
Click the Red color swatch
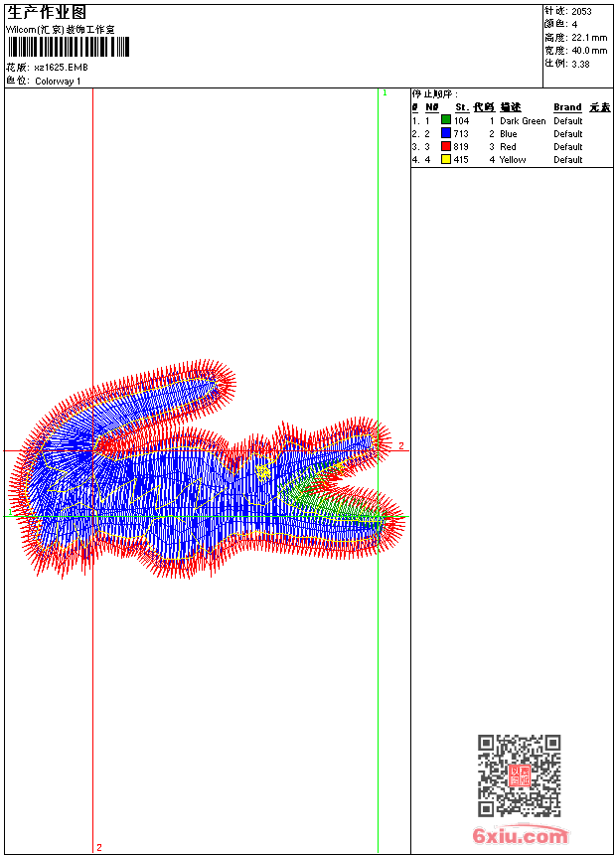(x=446, y=146)
